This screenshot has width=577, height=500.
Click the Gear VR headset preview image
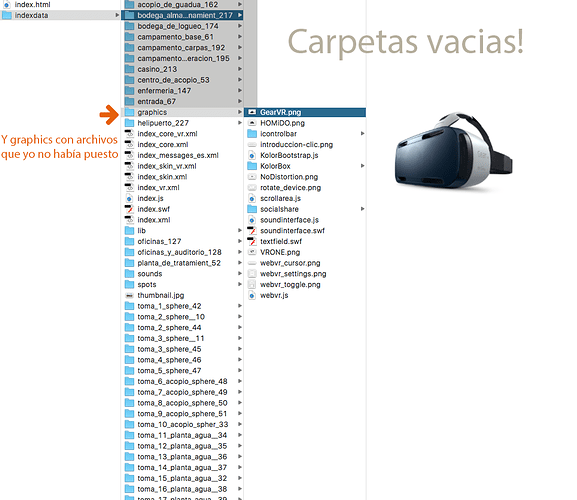pos(453,151)
